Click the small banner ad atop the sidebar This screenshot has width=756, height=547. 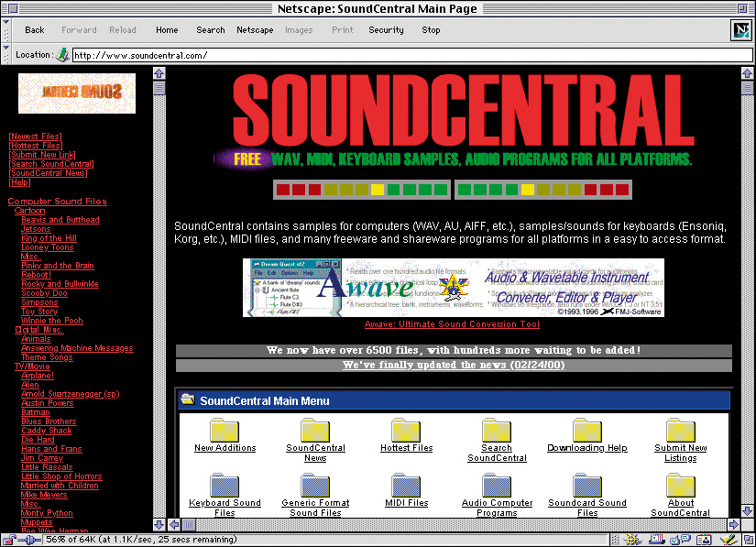77,93
